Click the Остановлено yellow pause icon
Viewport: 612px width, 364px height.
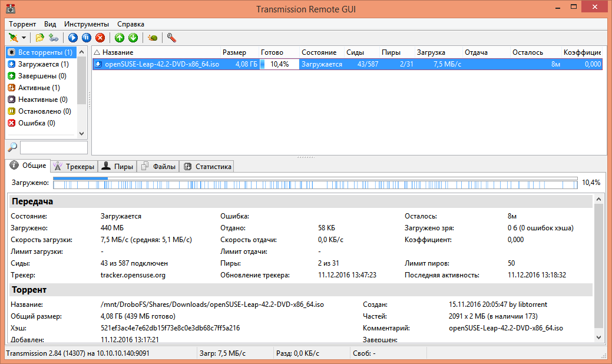point(12,111)
